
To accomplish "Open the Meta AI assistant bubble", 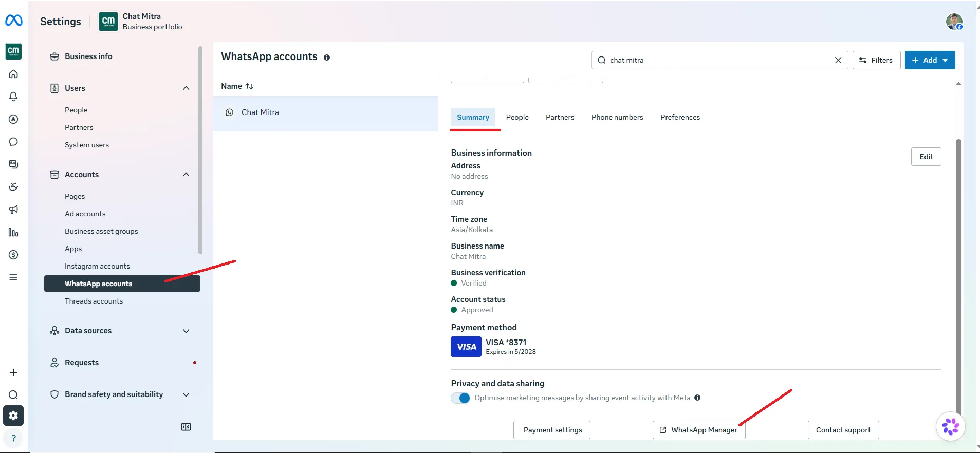I will (950, 426).
